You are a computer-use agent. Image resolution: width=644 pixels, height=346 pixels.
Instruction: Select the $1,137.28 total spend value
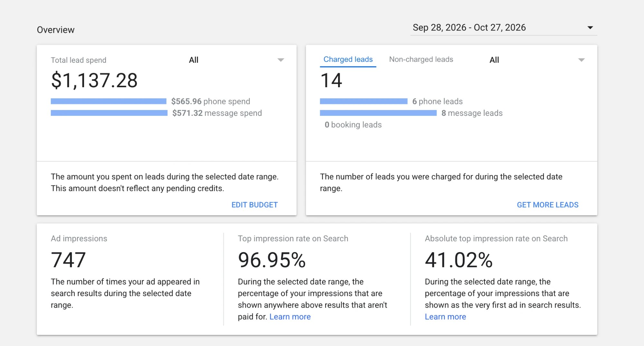coord(94,80)
